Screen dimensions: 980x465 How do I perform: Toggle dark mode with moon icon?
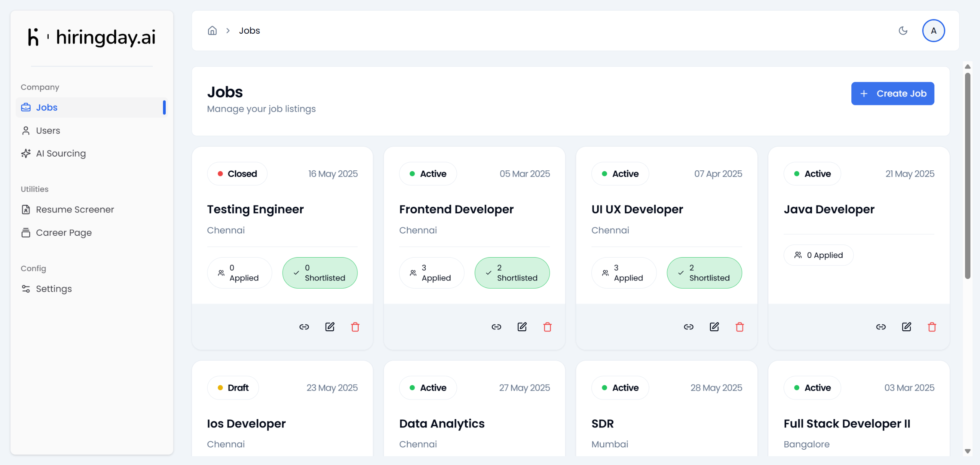pos(903,31)
